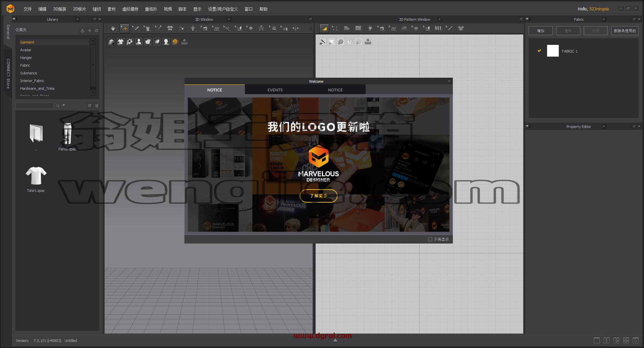Open the Fabric panel dropdown arrow
The image size is (644, 348).
[604, 19]
